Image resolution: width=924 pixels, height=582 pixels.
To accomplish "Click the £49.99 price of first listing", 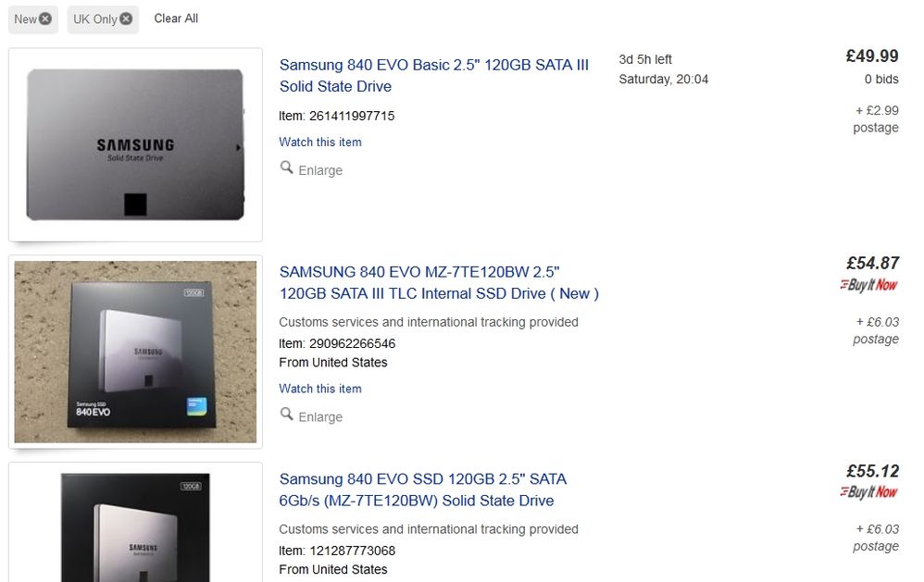I will tap(872, 56).
